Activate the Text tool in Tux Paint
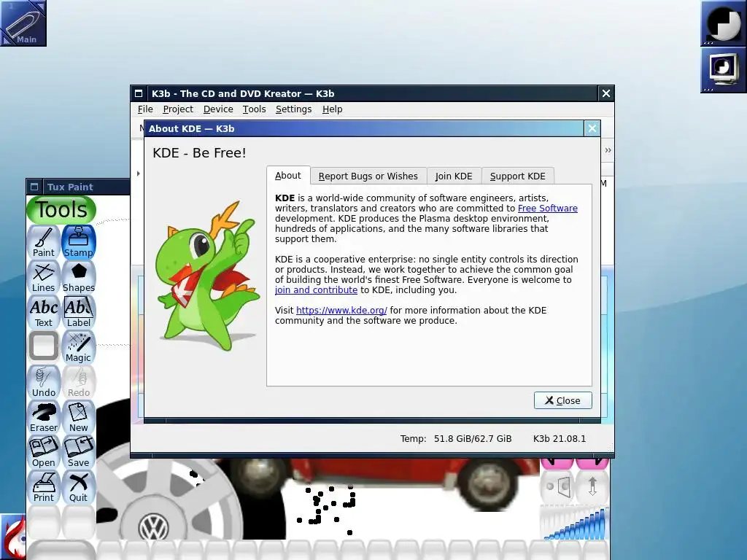The height and width of the screenshot is (560, 747). pyautogui.click(x=43, y=312)
